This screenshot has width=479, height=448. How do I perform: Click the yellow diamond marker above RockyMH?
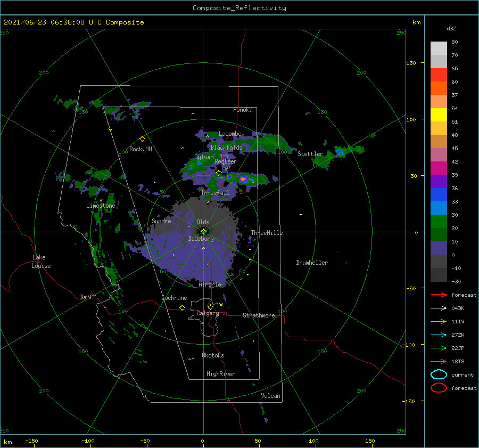click(x=142, y=139)
